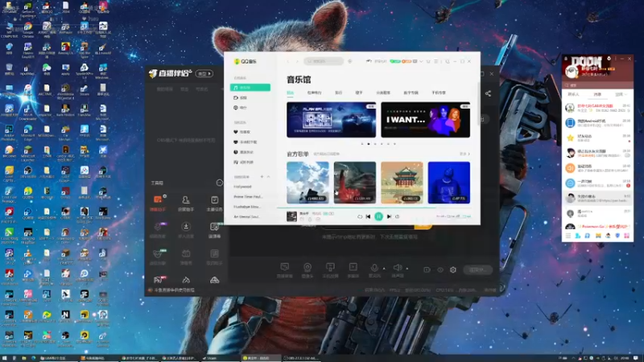Switch to 数字专辑 tab
The height and width of the screenshot is (362, 644).
(411, 93)
